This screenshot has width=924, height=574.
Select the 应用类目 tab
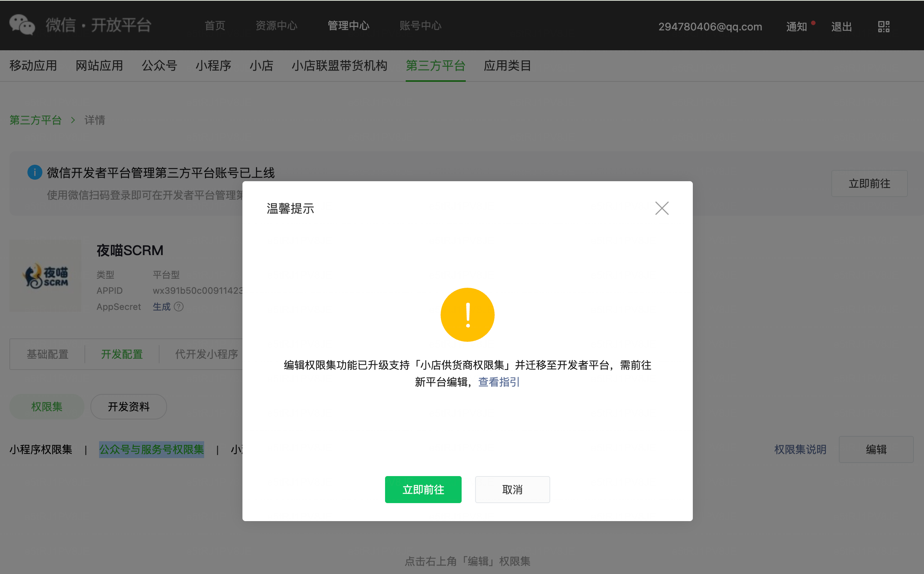pyautogui.click(x=507, y=66)
